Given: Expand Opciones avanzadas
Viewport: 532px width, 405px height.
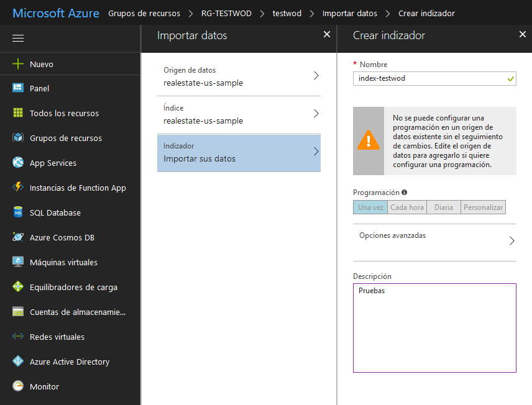Looking at the screenshot, I should [x=434, y=241].
